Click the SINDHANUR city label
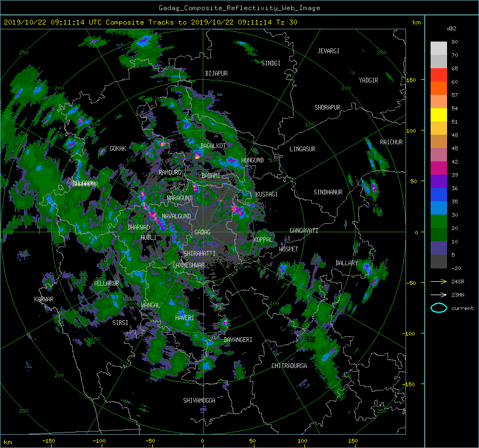The image size is (479, 448). coord(328,192)
